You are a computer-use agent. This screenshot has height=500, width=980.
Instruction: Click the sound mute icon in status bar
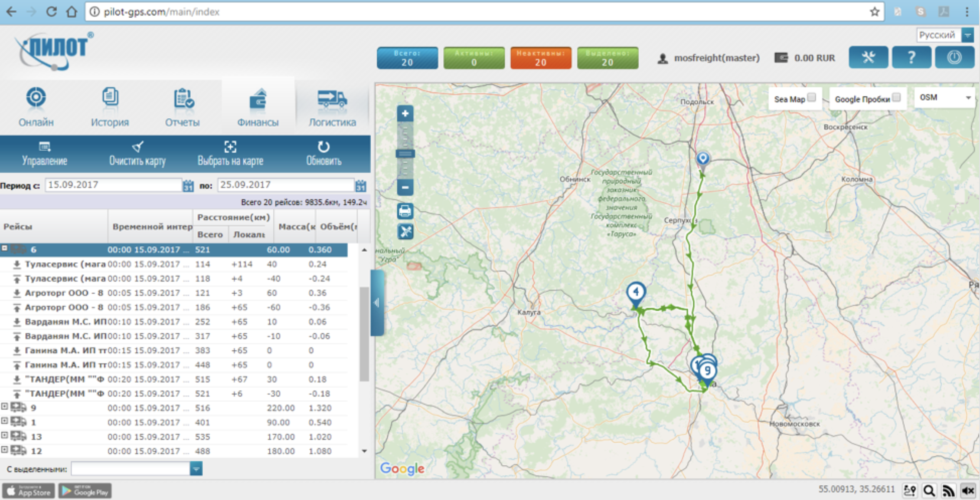point(968,490)
